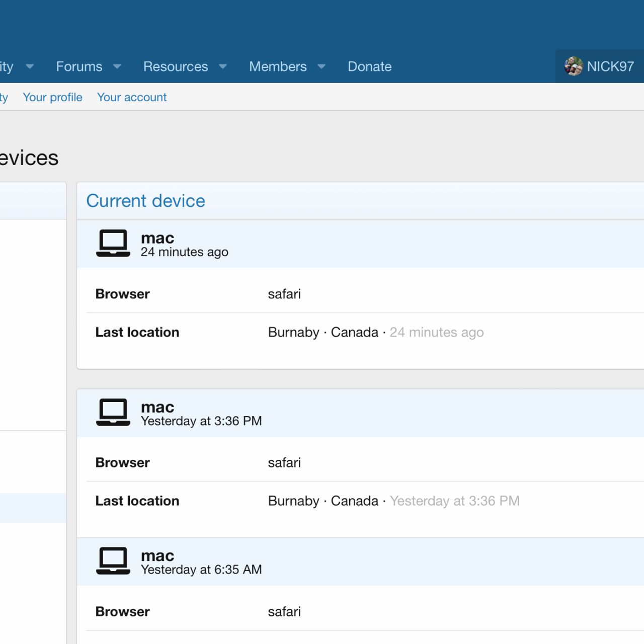Expand the Resources dropdown arrow
The width and height of the screenshot is (644, 644).
tap(223, 66)
